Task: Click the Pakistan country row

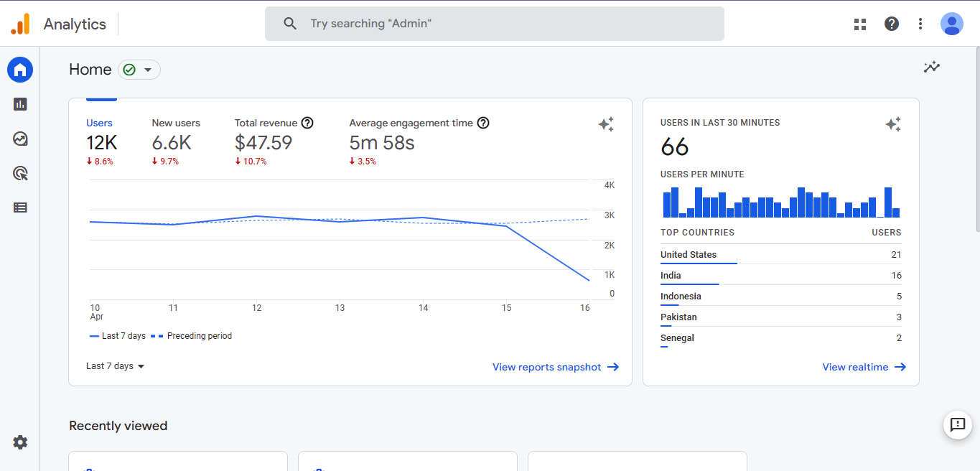Action: coord(781,317)
